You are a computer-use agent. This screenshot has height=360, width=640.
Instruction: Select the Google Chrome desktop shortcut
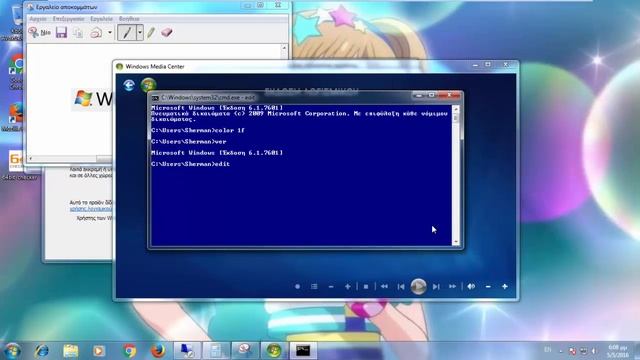click(16, 71)
